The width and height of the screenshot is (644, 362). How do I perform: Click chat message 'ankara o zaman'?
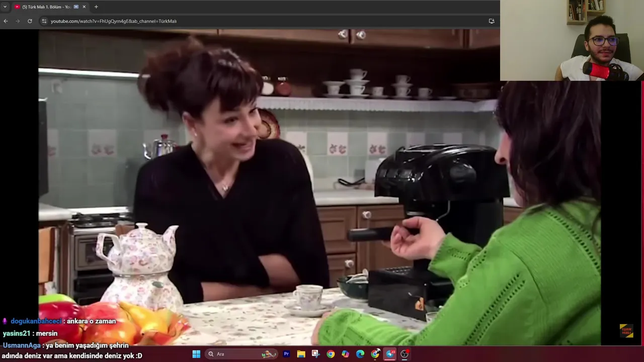click(92, 321)
